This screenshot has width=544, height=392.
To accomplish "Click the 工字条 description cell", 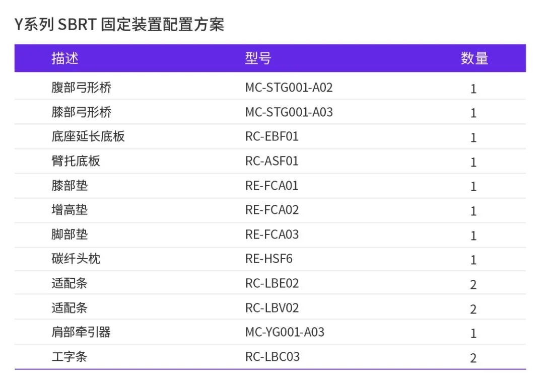I will point(70,357).
